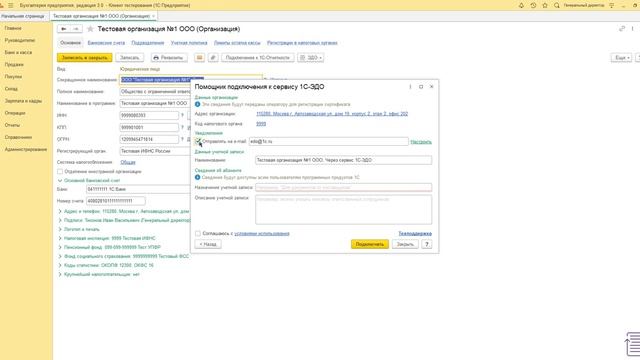Click the paperclip attachments icon
640x360 pixels.
pyautogui.click(x=213, y=58)
